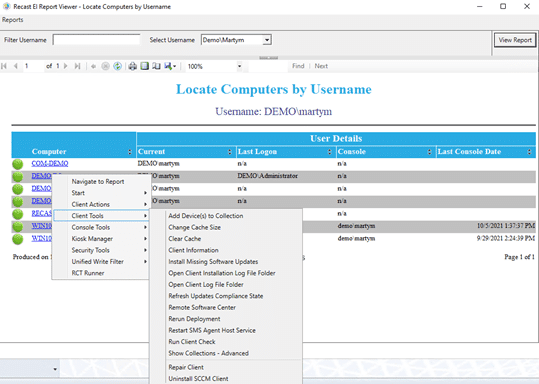Jump to last report page

point(77,66)
